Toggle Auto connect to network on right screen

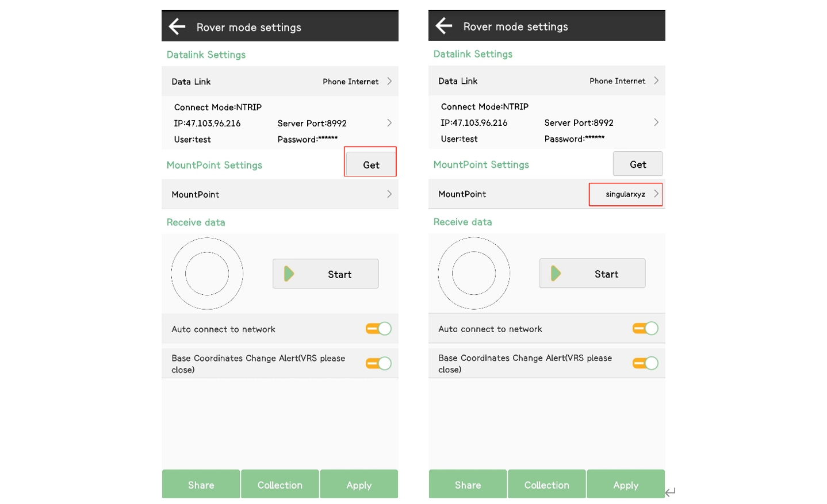point(645,328)
